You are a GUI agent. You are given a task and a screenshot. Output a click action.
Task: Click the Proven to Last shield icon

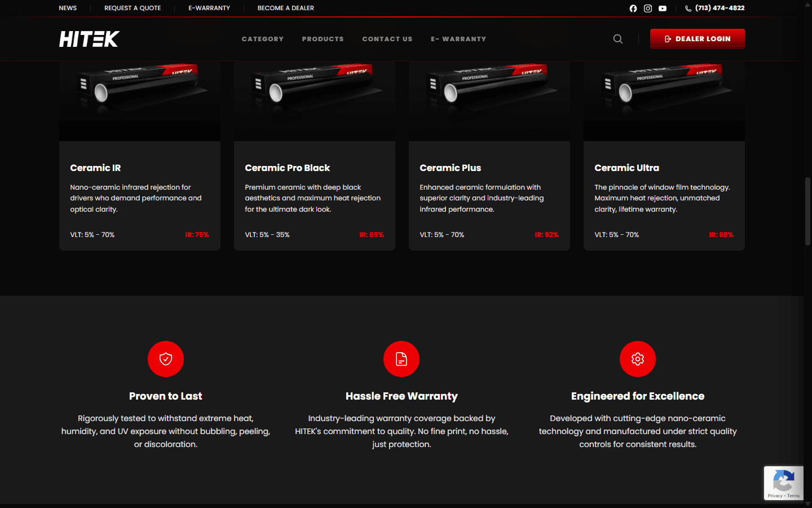[166, 359]
